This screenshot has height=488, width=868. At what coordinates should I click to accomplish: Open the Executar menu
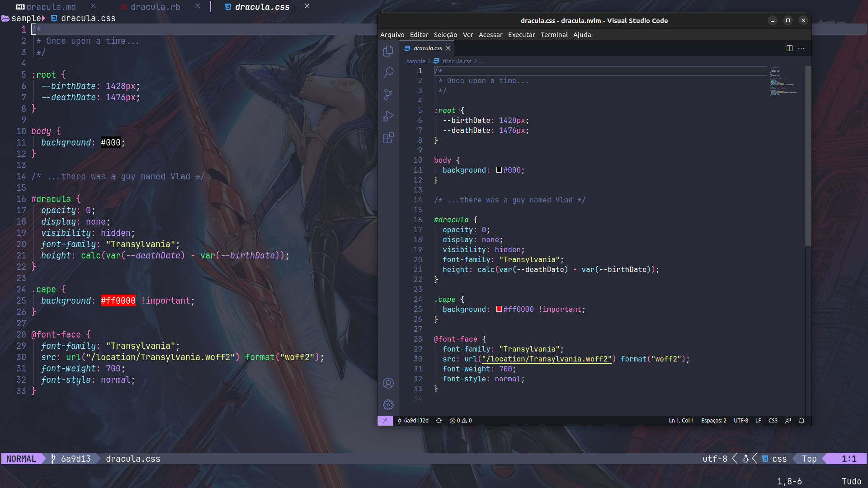(x=521, y=35)
